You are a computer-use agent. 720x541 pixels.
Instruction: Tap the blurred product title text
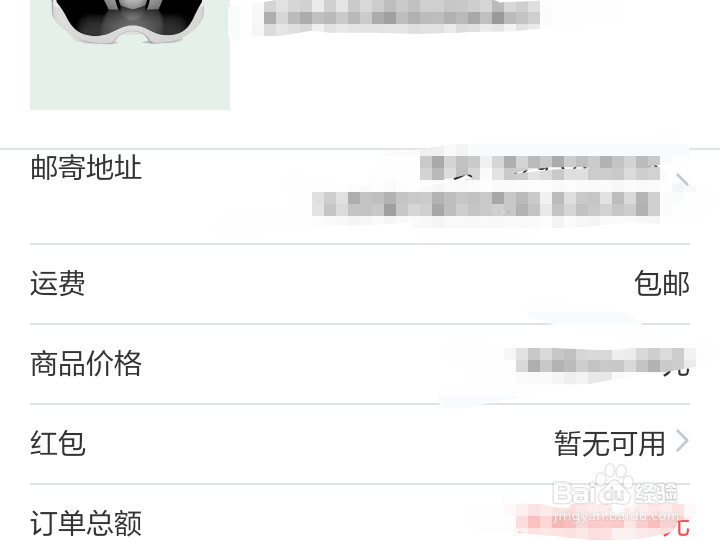(402, 17)
